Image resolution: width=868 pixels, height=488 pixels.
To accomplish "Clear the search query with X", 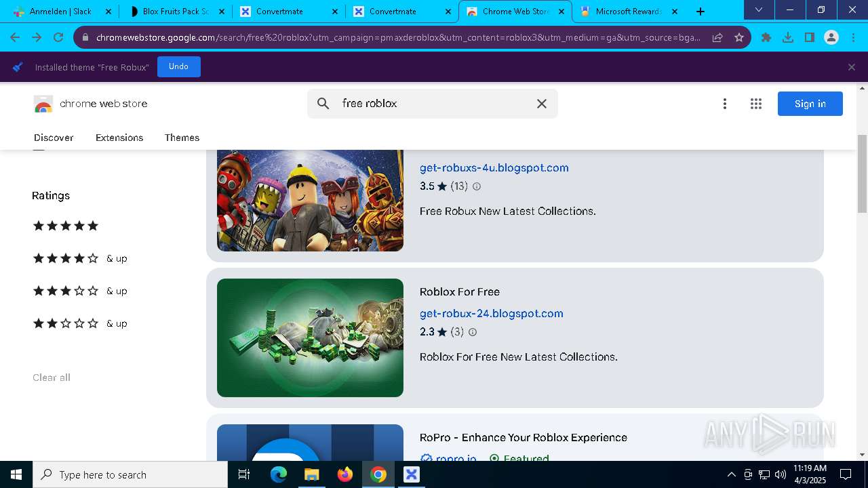I will 541,104.
